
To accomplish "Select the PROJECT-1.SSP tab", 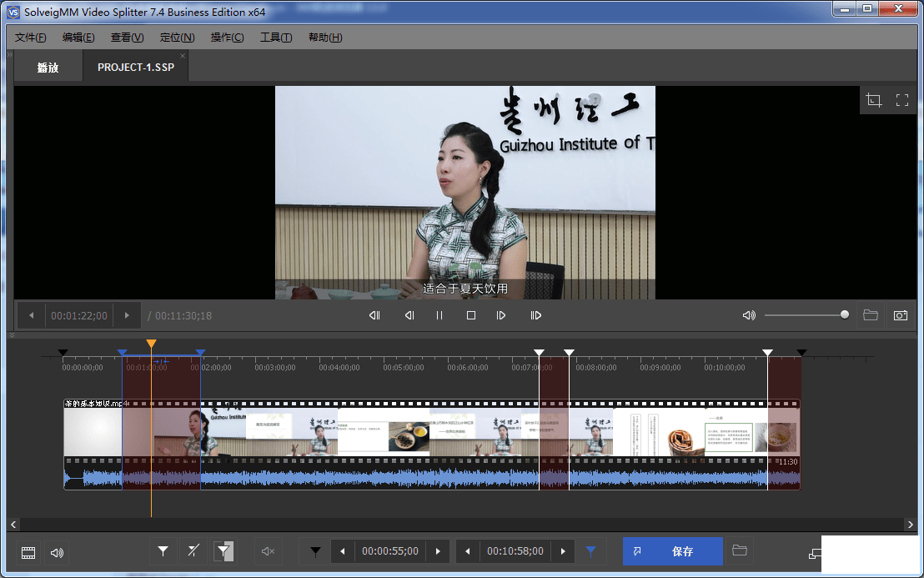I will pos(136,68).
